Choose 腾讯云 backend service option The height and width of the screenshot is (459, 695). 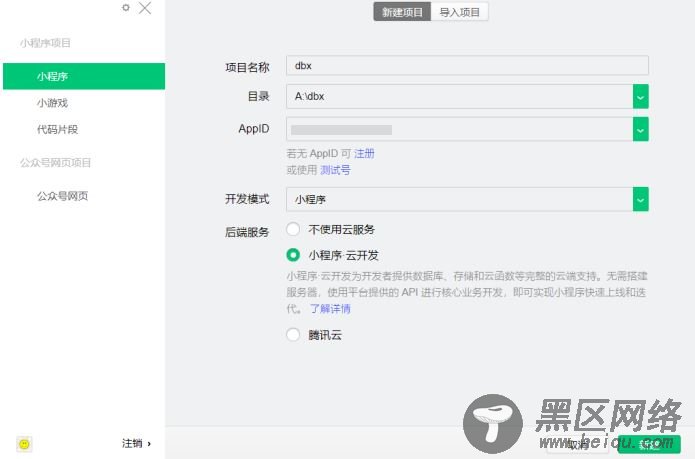coord(293,335)
